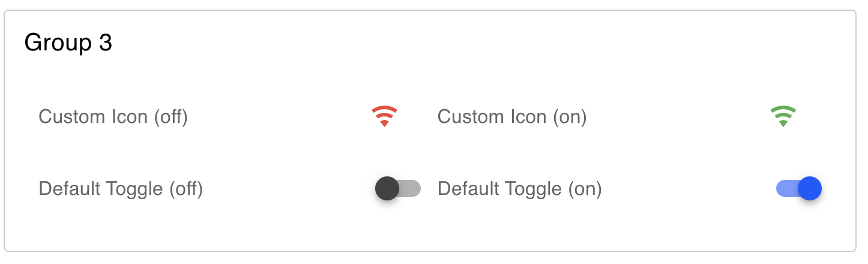
Task: Turn on the Default Toggle (off) switch
Action: [398, 188]
